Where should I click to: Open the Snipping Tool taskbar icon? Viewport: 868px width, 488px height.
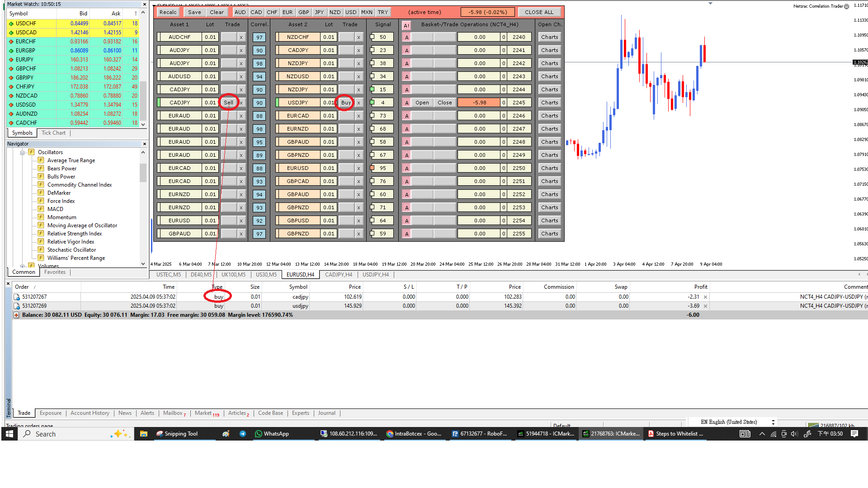(x=177, y=434)
